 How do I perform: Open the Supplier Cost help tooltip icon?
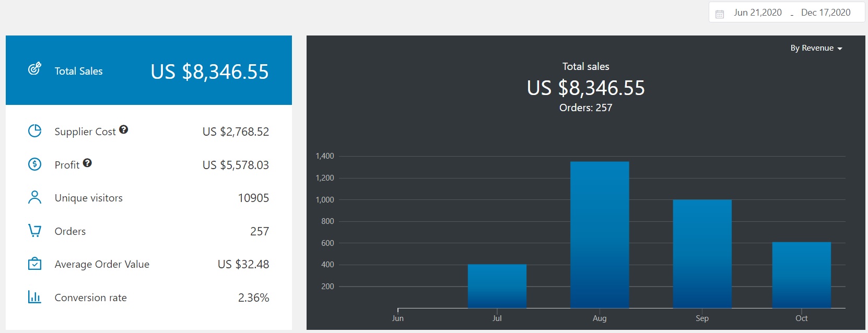124,130
